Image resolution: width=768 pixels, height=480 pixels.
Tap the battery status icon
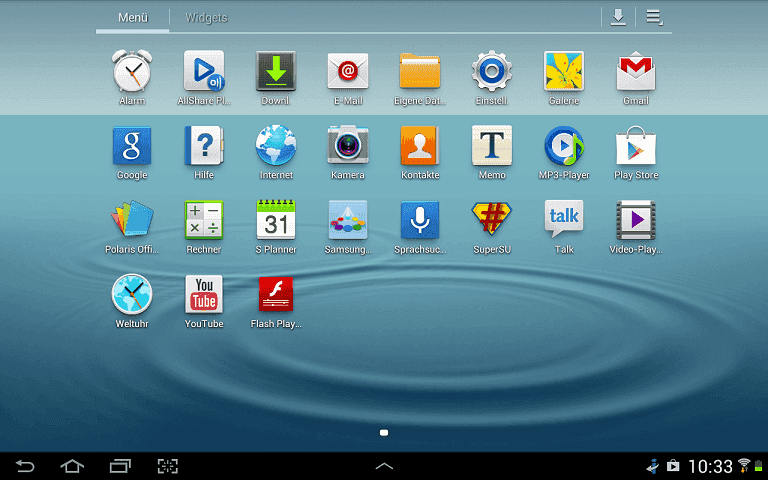(759, 466)
